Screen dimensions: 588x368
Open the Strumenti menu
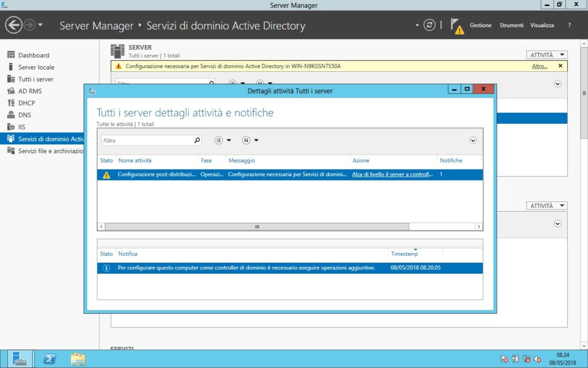(x=511, y=25)
